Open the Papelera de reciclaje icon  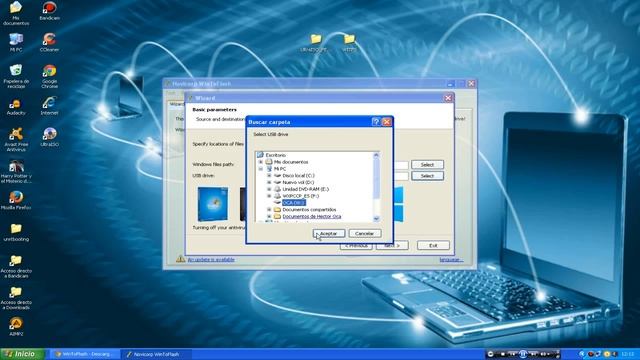click(16, 76)
